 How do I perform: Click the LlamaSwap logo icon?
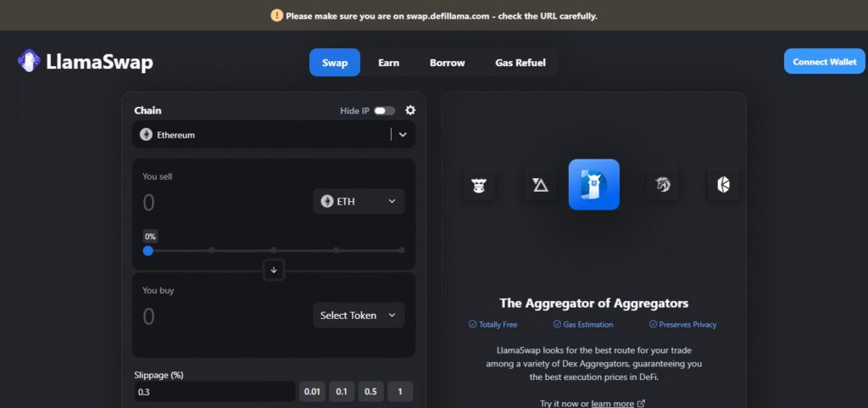(x=29, y=61)
